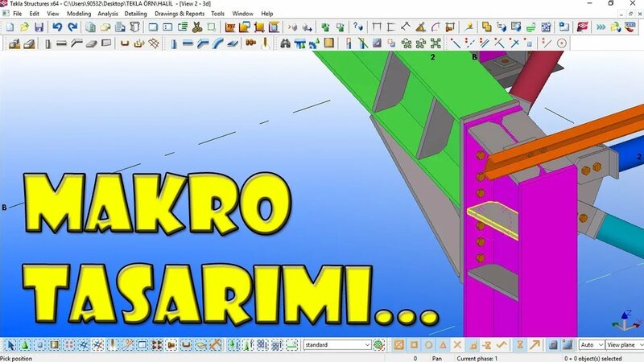
Task: Toggle snap to center points circle switch
Action: point(428,345)
